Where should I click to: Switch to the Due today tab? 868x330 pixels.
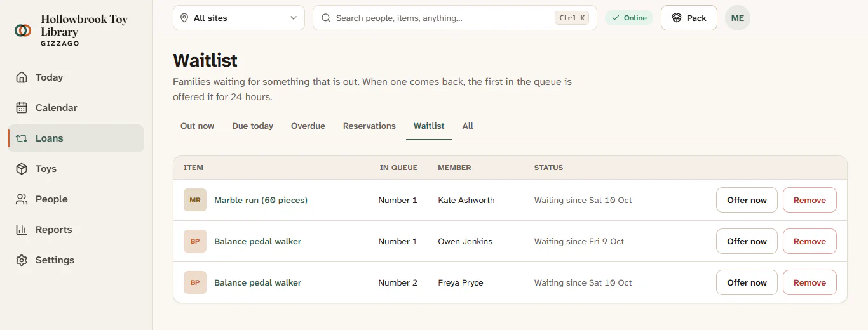(x=253, y=126)
